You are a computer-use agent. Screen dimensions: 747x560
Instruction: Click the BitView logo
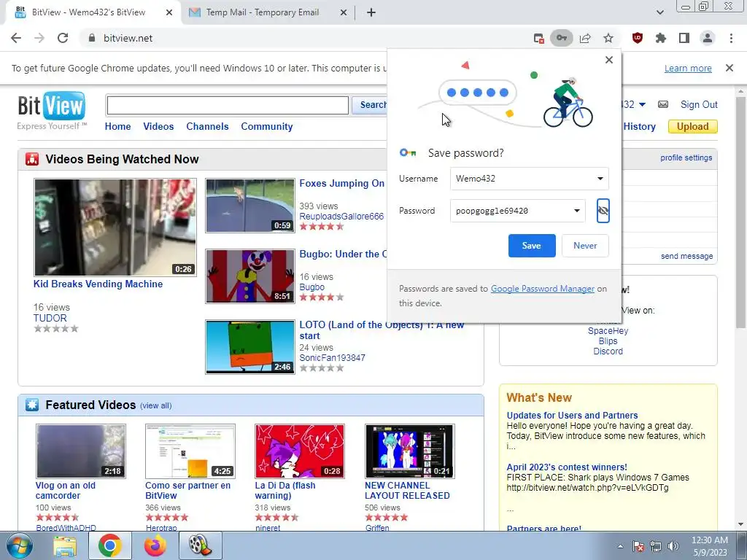[52, 106]
